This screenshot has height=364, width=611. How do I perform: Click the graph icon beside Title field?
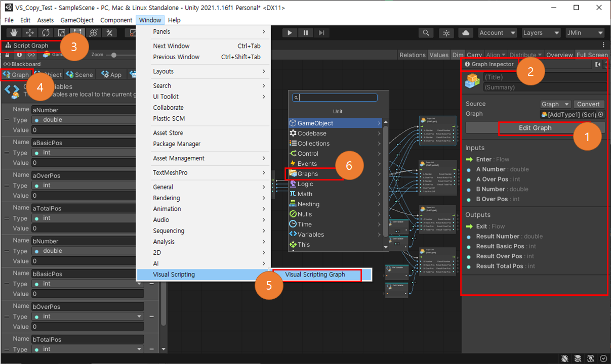pyautogui.click(x=473, y=82)
